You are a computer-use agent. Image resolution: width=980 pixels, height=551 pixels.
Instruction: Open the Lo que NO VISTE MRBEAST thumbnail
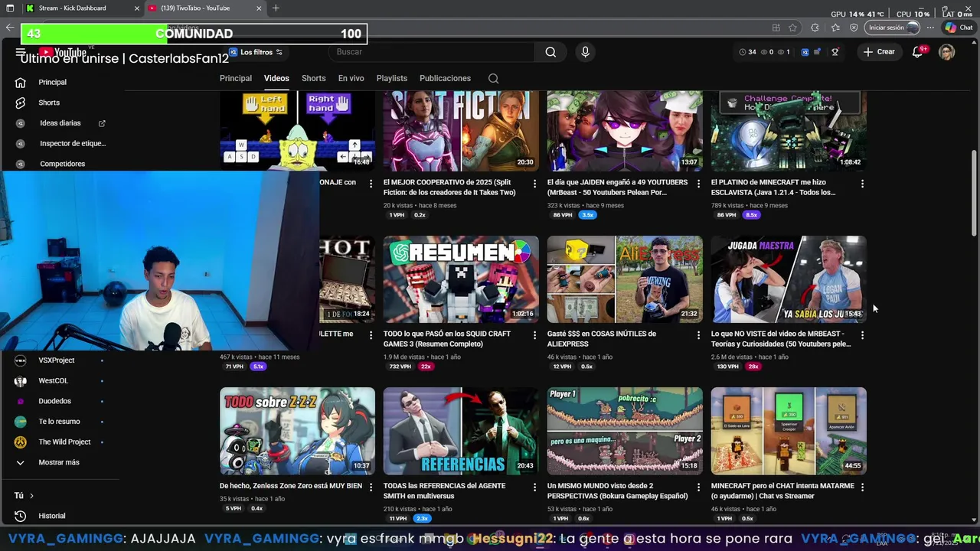[x=789, y=279]
